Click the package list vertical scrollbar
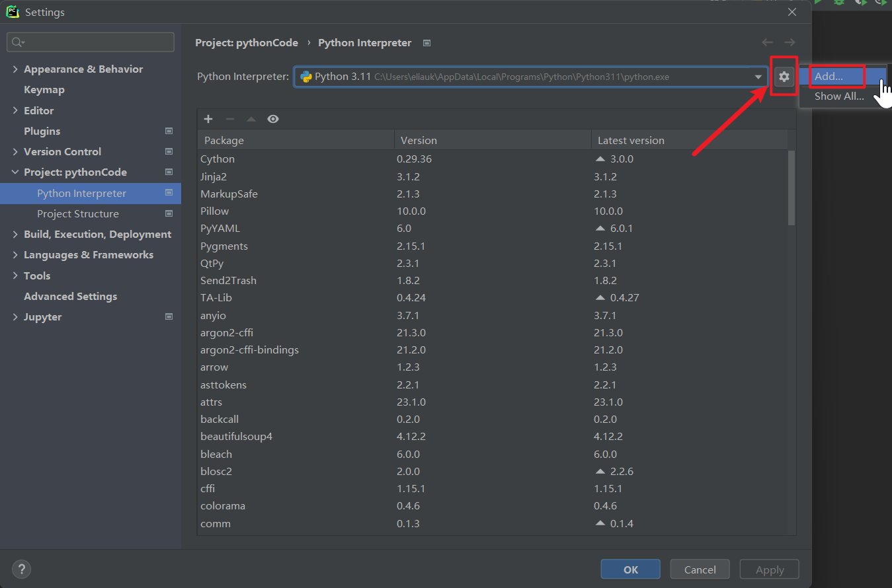892x588 pixels. [791, 188]
